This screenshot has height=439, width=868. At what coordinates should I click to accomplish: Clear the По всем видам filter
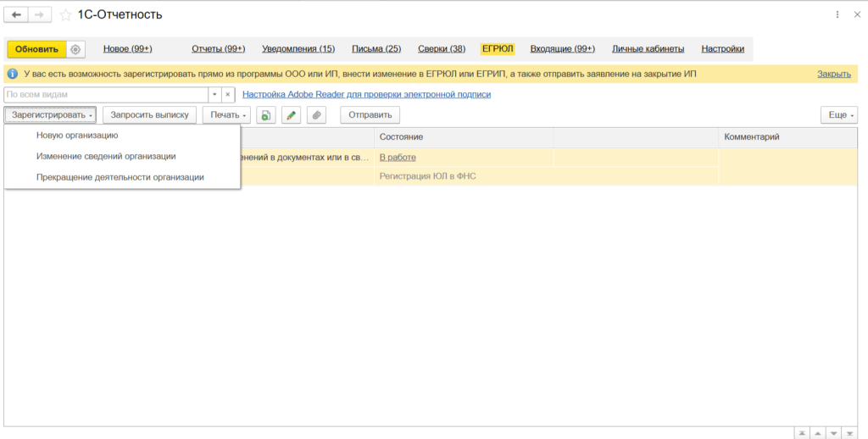coord(228,95)
